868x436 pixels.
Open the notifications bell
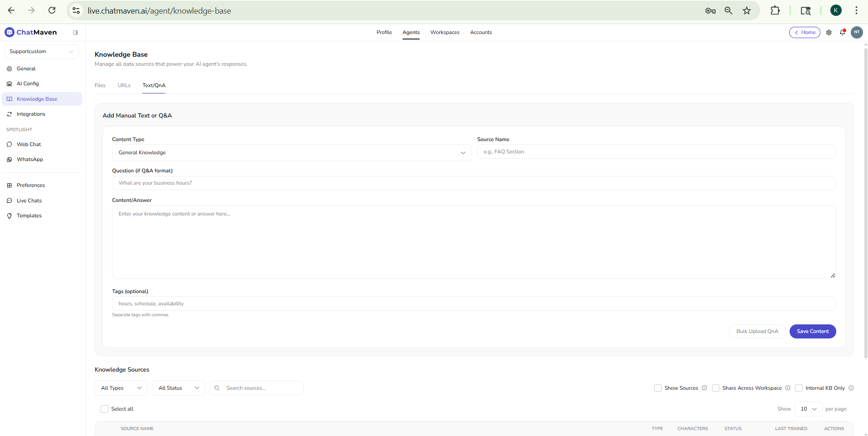[x=843, y=32]
